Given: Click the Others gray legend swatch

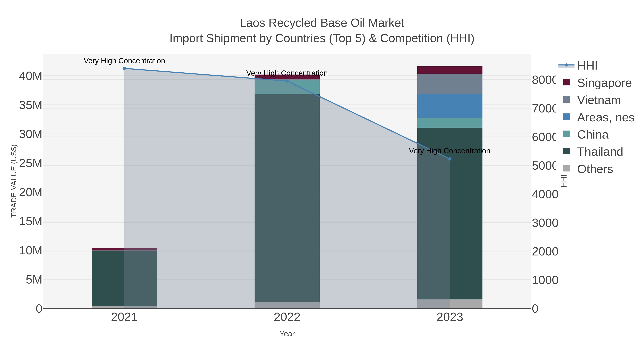Looking at the screenshot, I should pos(566,168).
